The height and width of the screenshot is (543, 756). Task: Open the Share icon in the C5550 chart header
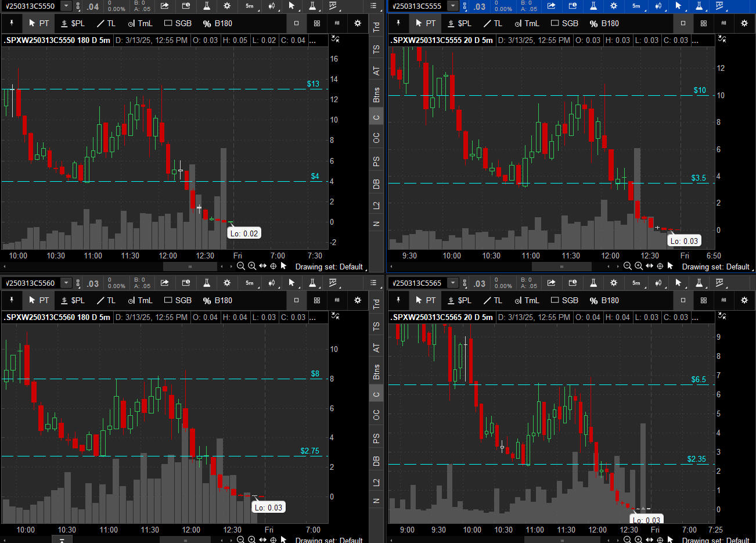click(x=165, y=6)
